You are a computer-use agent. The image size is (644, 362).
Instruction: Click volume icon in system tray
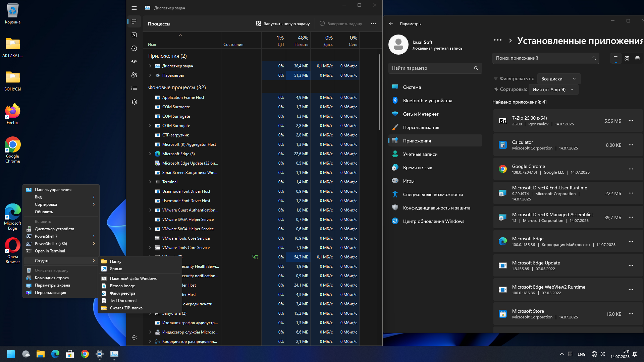602,354
